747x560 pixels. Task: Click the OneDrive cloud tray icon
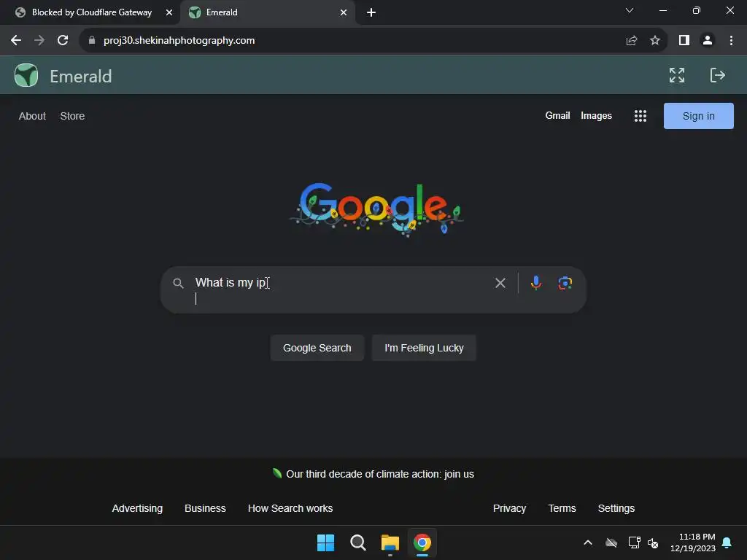[611, 542]
